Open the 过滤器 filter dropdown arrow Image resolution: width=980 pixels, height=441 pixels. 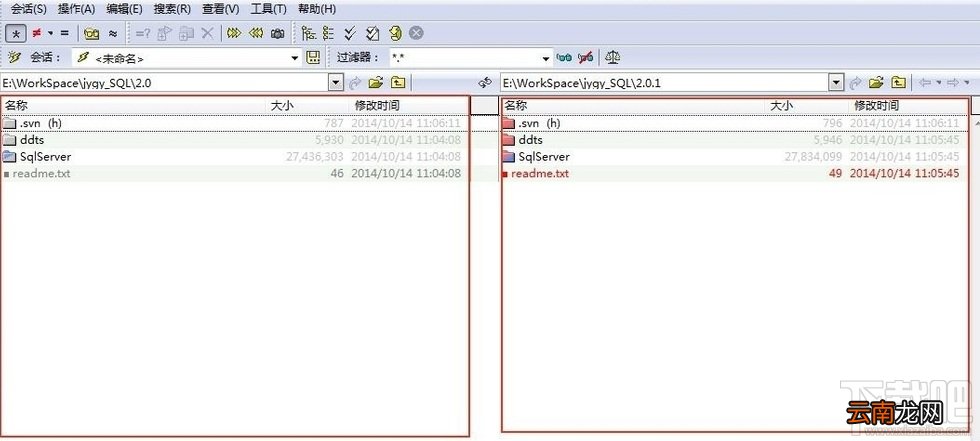(x=546, y=58)
